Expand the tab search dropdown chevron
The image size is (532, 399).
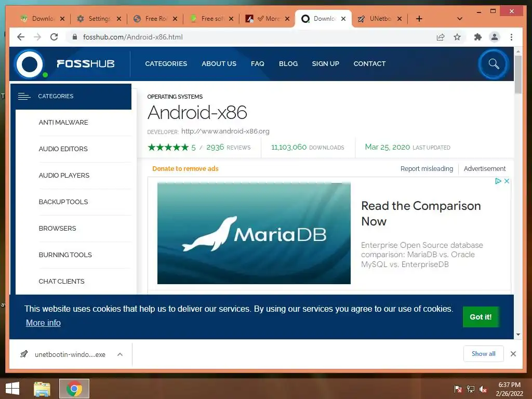click(x=460, y=19)
